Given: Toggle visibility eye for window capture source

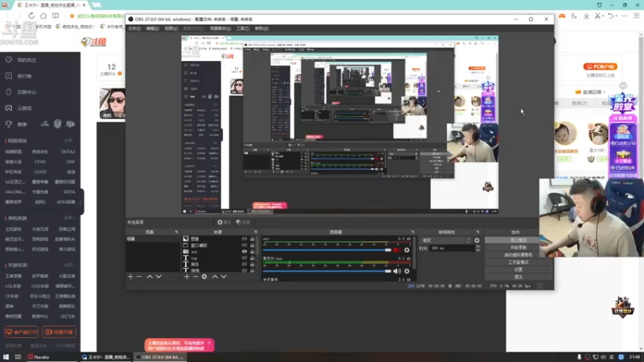Looking at the screenshot, I should click(245, 245).
